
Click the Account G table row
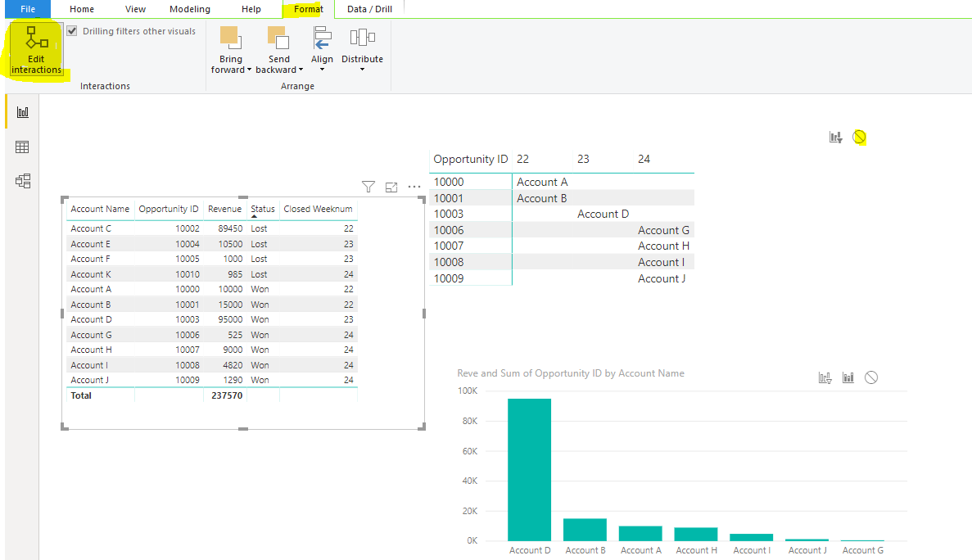(212, 335)
